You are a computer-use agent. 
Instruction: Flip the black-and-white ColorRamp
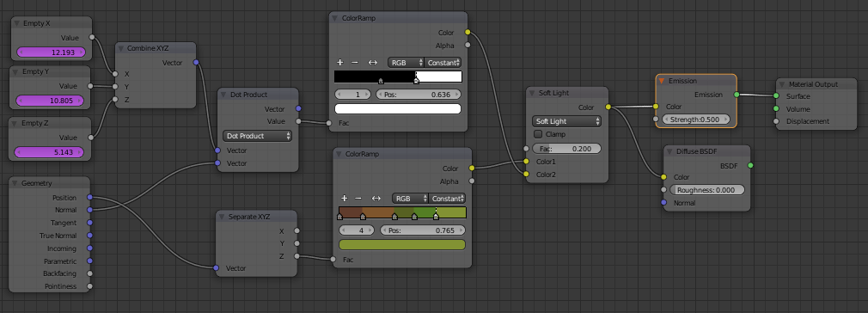point(373,63)
